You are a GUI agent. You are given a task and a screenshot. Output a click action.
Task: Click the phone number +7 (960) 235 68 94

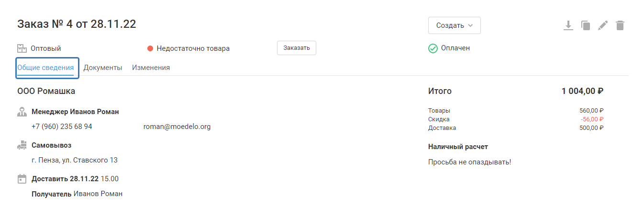(62, 127)
